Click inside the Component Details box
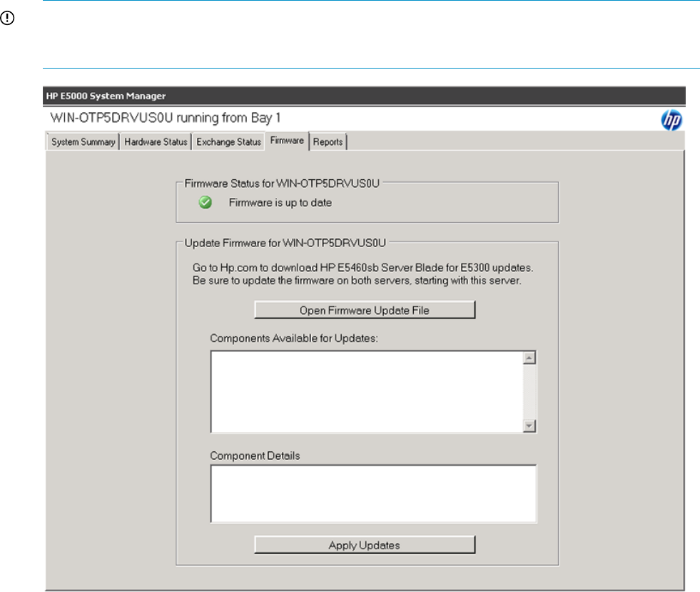Viewport: 700px width, 592px height. [x=374, y=493]
